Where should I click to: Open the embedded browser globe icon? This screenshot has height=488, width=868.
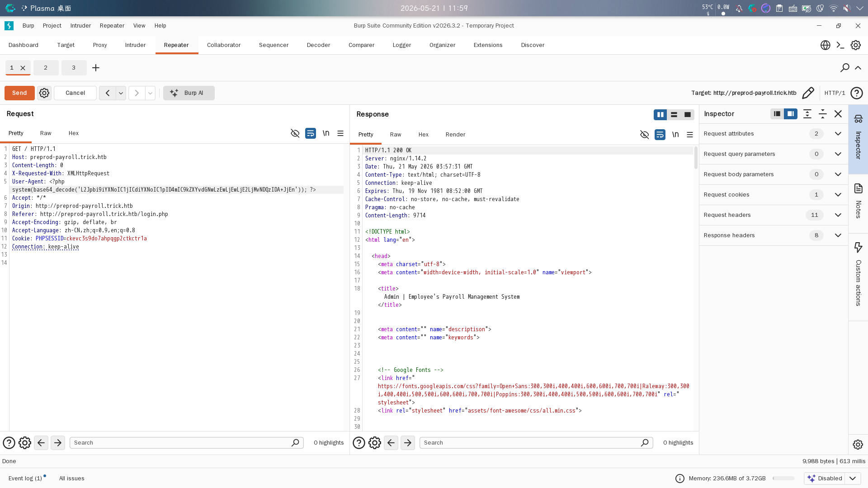826,45
